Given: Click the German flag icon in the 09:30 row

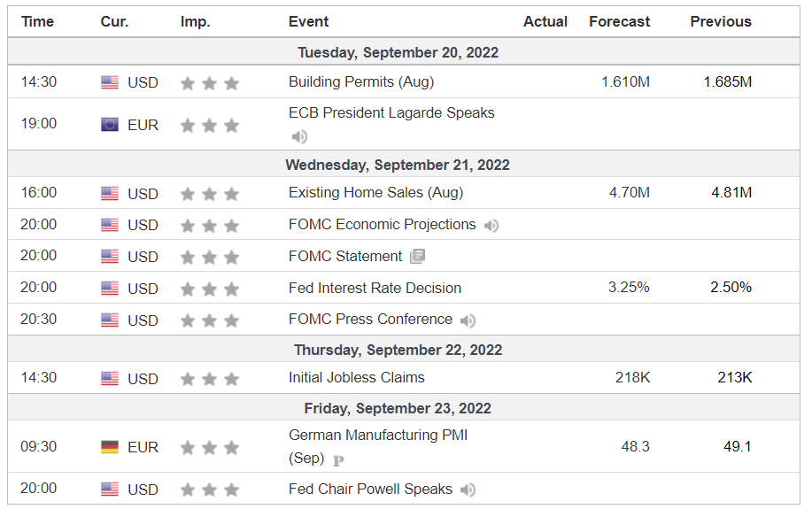Looking at the screenshot, I should (x=110, y=447).
